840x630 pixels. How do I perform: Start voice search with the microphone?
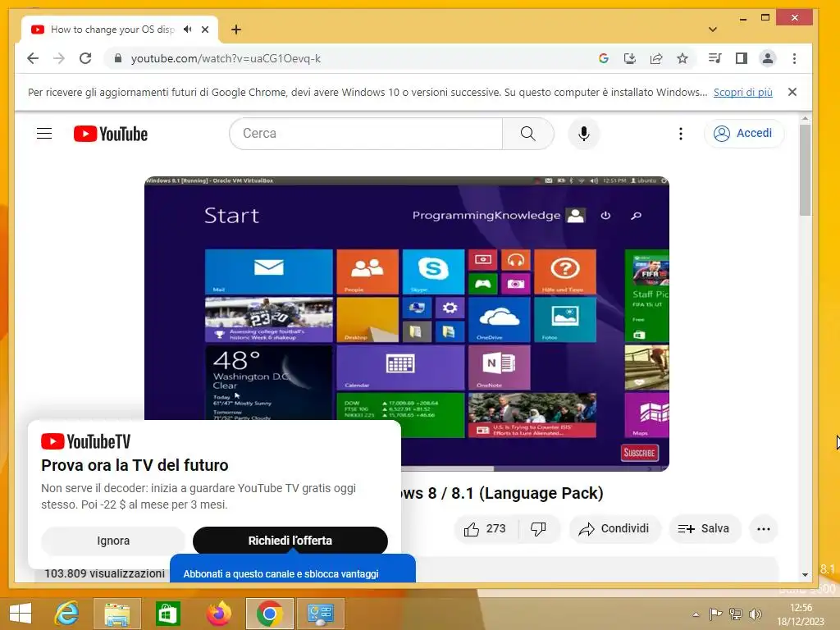coord(584,134)
